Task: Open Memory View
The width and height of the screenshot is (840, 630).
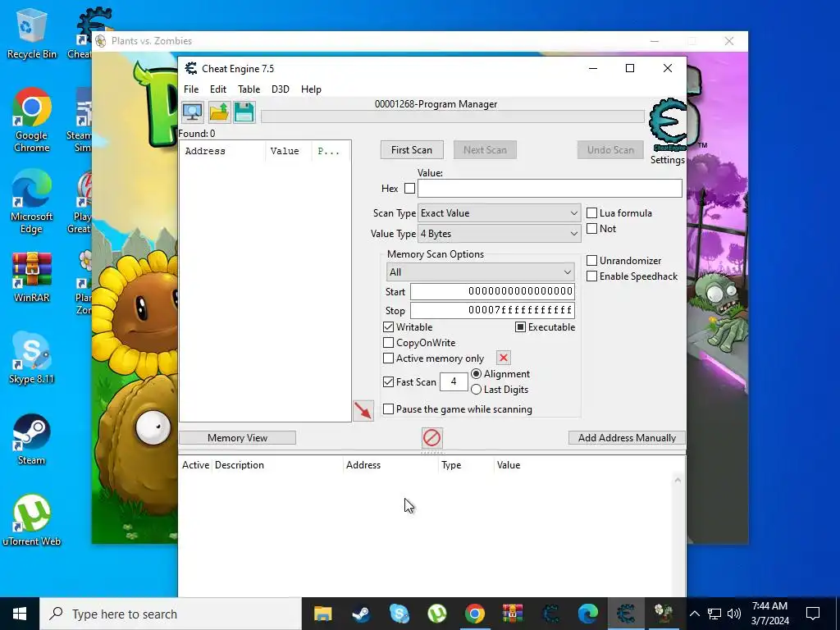Action: [237, 438]
